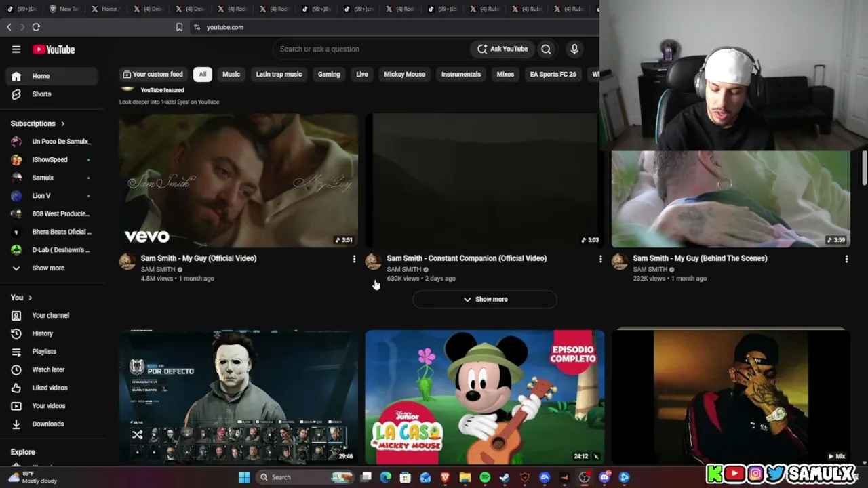Select the Music filter chip
868x488 pixels.
point(231,75)
